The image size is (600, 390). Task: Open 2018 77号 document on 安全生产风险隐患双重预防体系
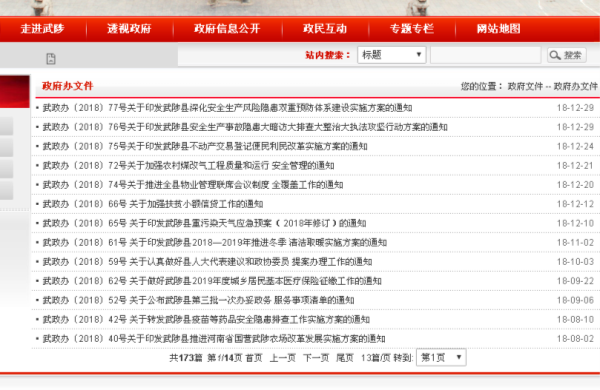227,108
